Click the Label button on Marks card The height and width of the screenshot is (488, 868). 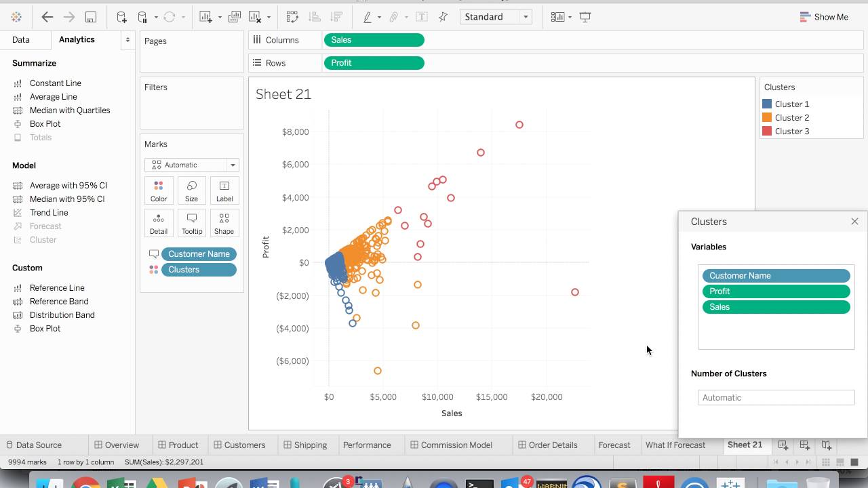click(224, 191)
